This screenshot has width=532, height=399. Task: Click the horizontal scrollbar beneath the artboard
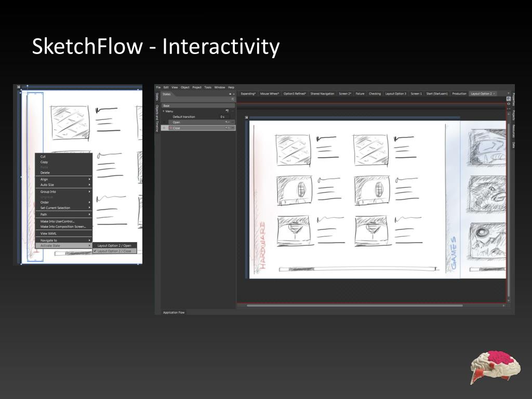[x=354, y=305]
